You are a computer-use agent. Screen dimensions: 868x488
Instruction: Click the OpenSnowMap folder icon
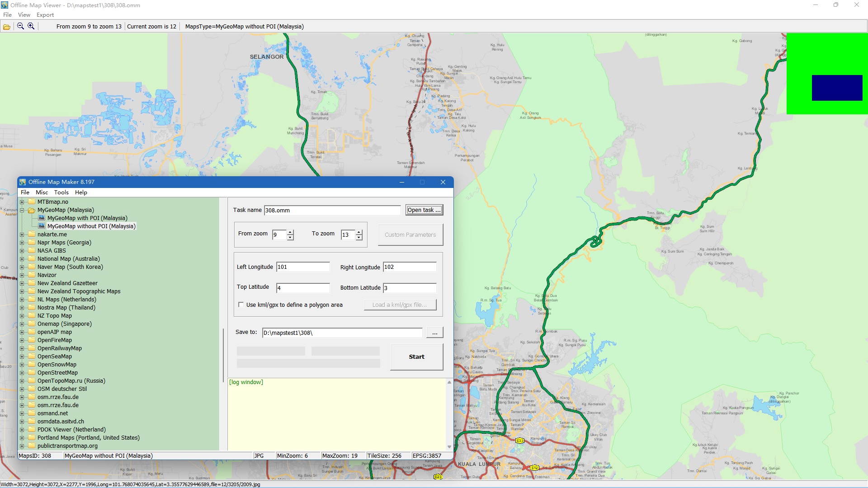(x=32, y=365)
